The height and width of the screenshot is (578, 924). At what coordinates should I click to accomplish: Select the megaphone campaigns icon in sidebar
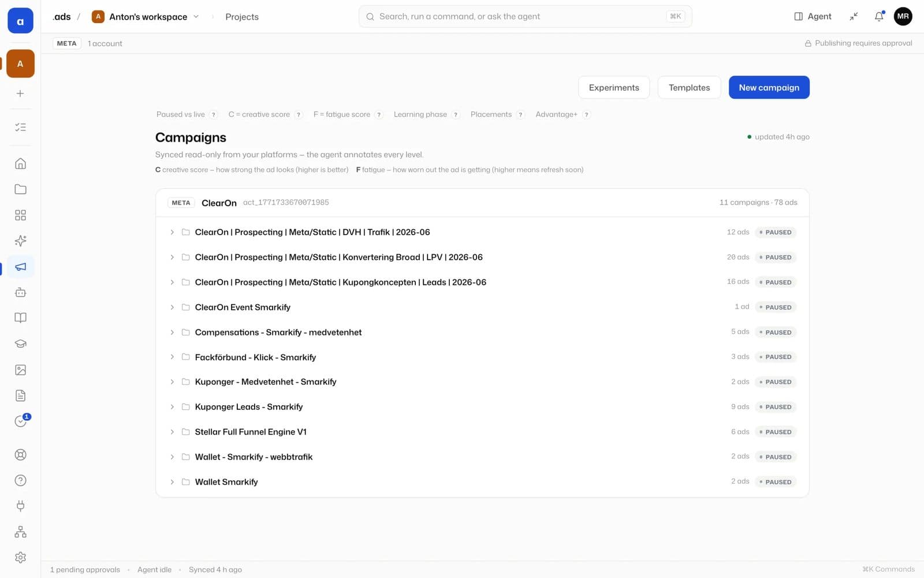click(x=20, y=266)
